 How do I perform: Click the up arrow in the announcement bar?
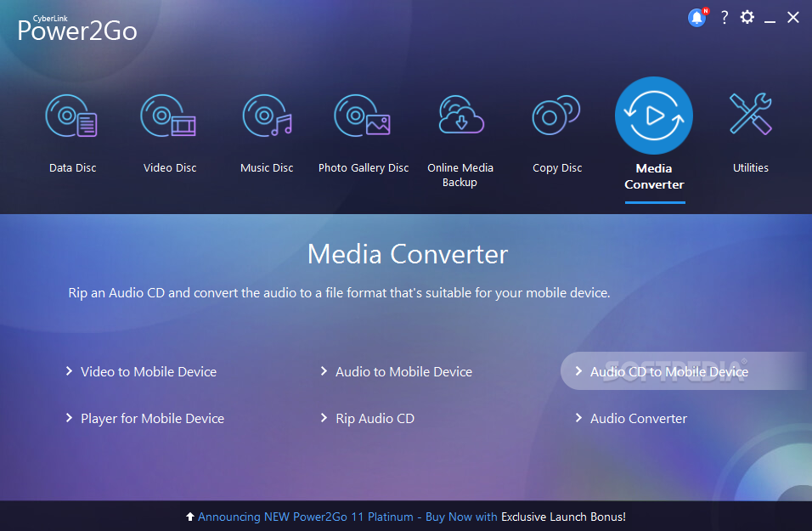pyautogui.click(x=190, y=517)
